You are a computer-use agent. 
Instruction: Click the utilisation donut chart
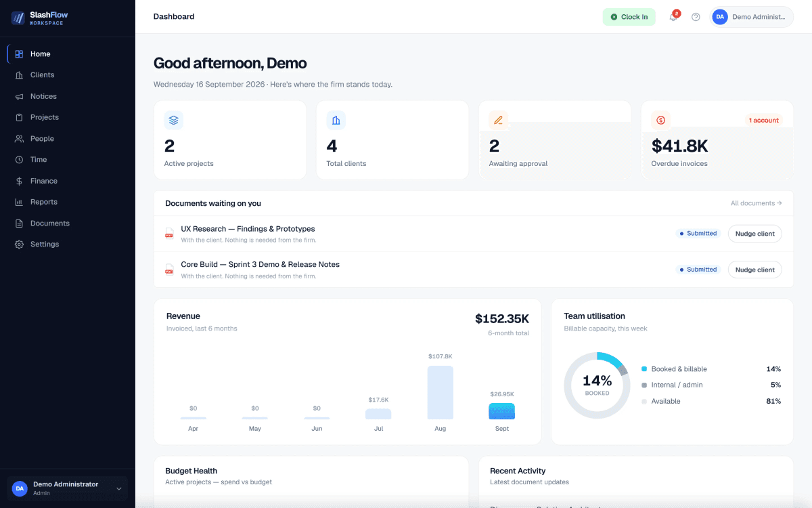pyautogui.click(x=597, y=385)
